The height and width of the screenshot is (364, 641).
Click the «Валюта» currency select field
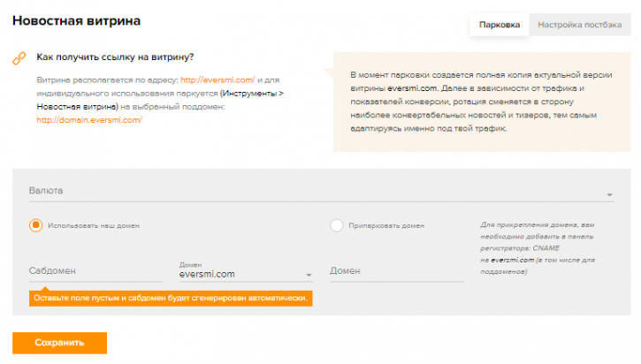(x=321, y=191)
